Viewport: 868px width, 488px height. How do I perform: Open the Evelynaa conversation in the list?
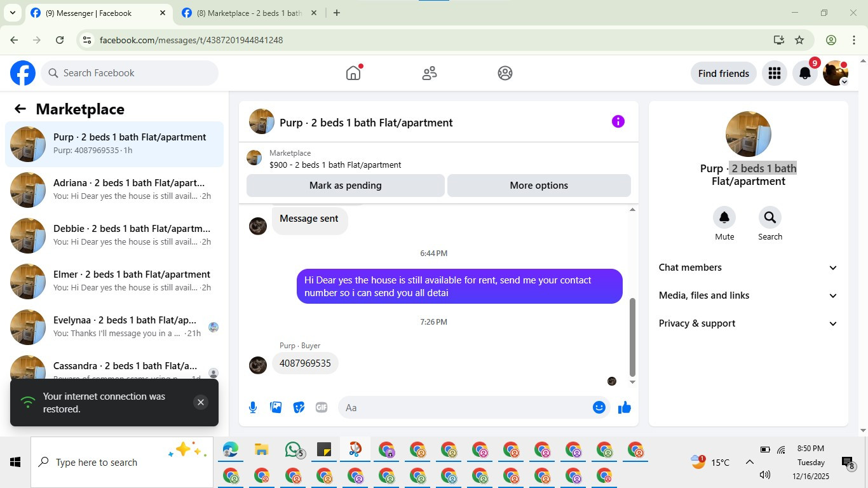point(114,327)
